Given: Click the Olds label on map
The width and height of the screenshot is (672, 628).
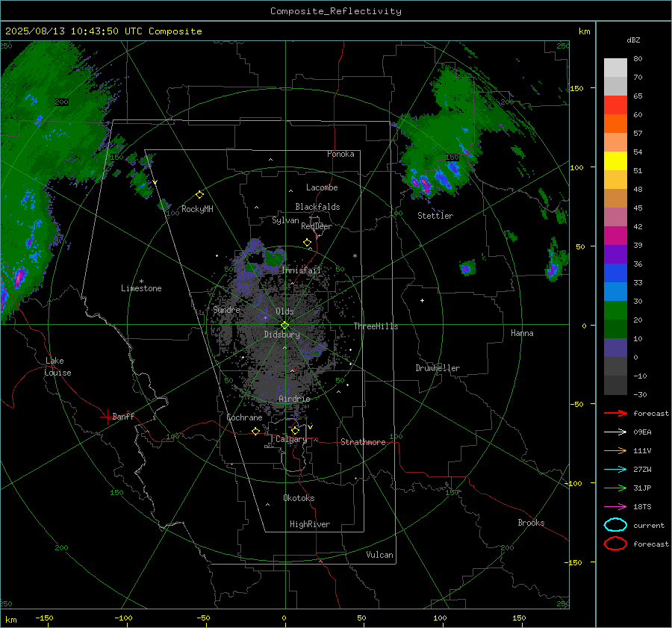Looking at the screenshot, I should tap(284, 311).
